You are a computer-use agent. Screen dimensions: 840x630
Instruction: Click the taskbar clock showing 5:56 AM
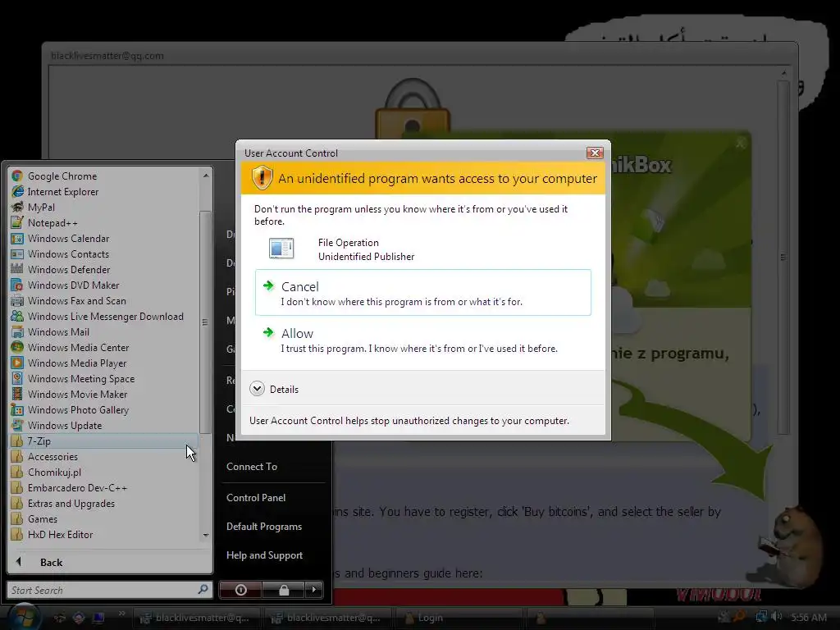(x=809, y=617)
